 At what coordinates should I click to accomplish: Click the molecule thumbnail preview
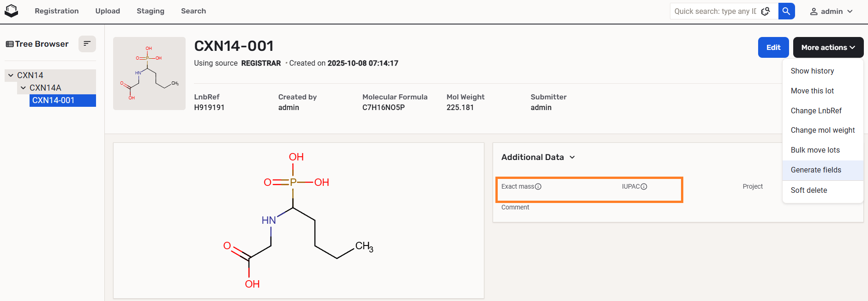pos(149,74)
